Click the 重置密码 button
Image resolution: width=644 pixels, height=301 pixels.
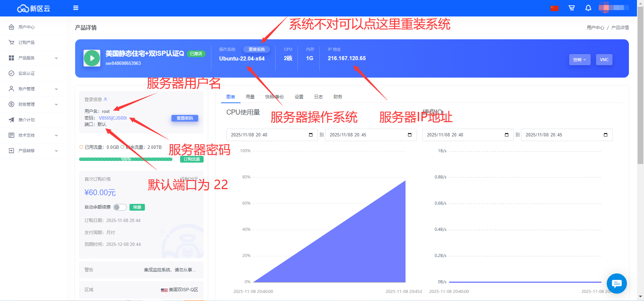[x=185, y=118]
